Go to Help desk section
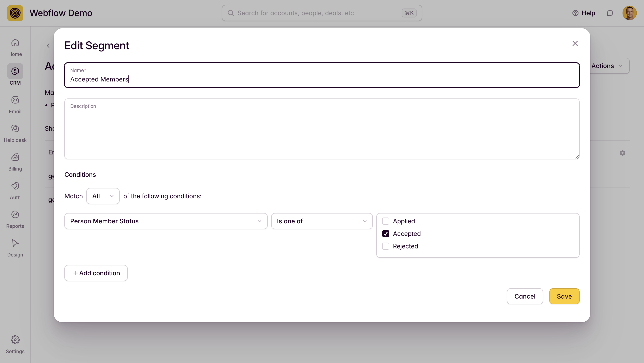Screen dimensions: 644x363 (x=15, y=133)
